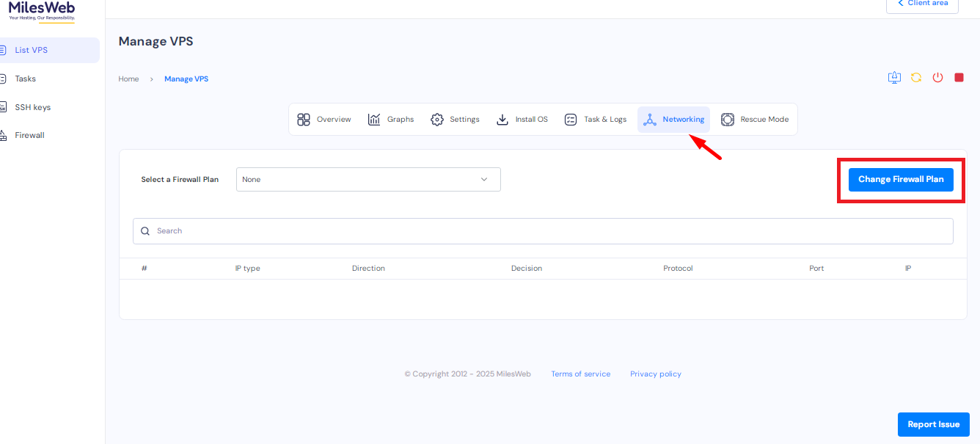
Task: Switch to the Overview tab
Action: coord(324,120)
